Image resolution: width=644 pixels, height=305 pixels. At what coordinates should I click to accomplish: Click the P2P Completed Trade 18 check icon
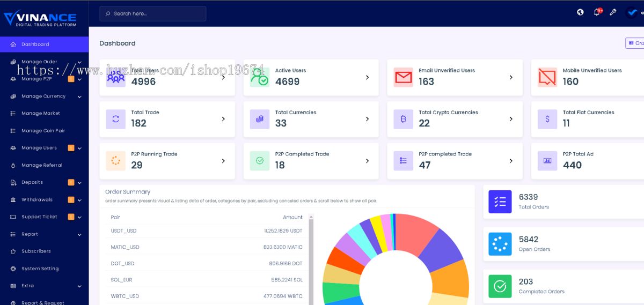click(x=260, y=161)
